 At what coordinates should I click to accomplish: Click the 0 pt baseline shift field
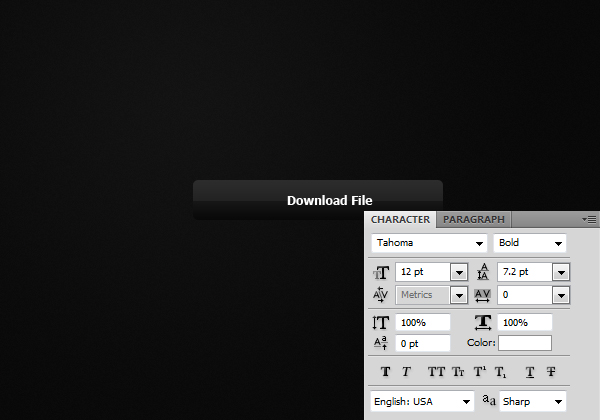[x=422, y=343]
